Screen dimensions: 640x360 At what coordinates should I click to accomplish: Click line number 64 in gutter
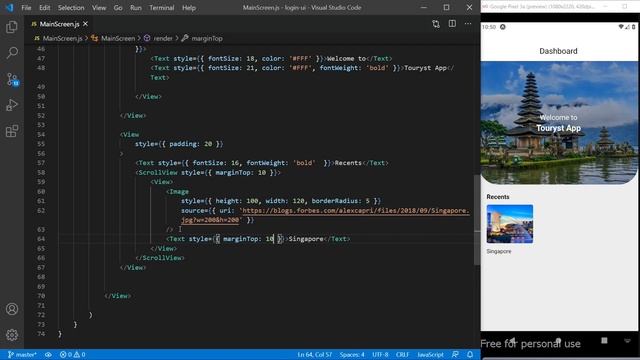click(41, 239)
